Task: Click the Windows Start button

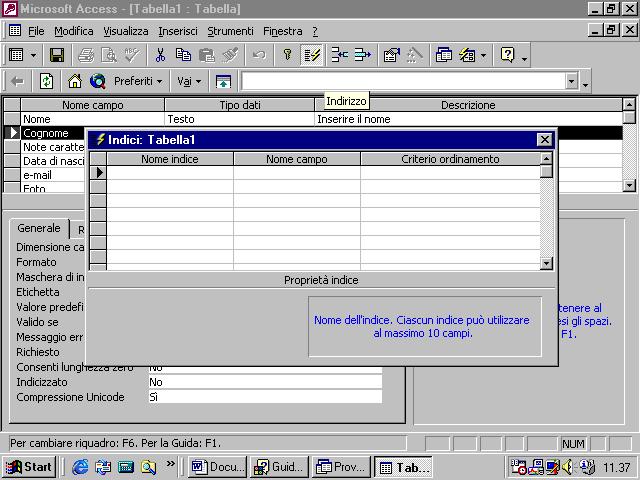Action: point(29,467)
